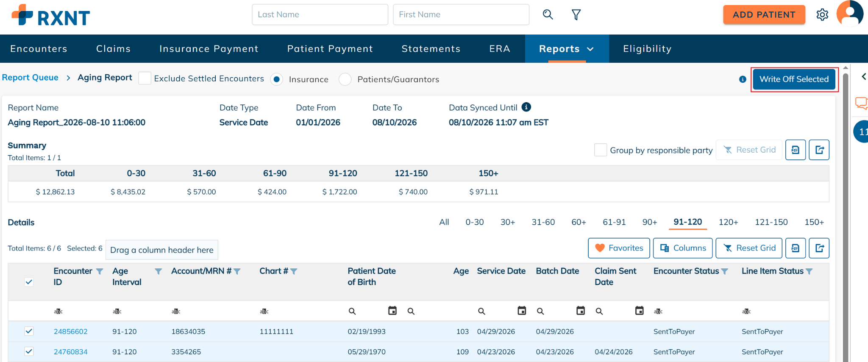The width and height of the screenshot is (868, 362).
Task: Expand the Reports menu dropdown
Action: (x=567, y=49)
